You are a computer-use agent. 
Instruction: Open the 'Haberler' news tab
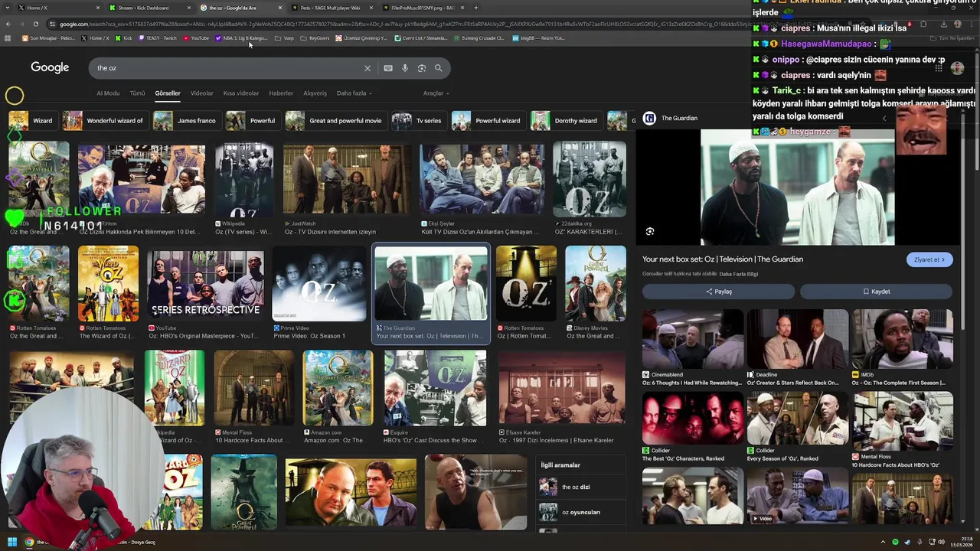(x=281, y=93)
